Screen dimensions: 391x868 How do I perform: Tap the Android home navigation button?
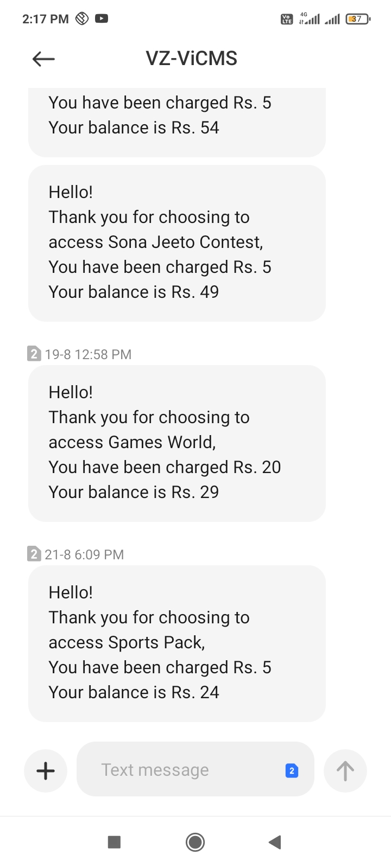[x=195, y=842]
